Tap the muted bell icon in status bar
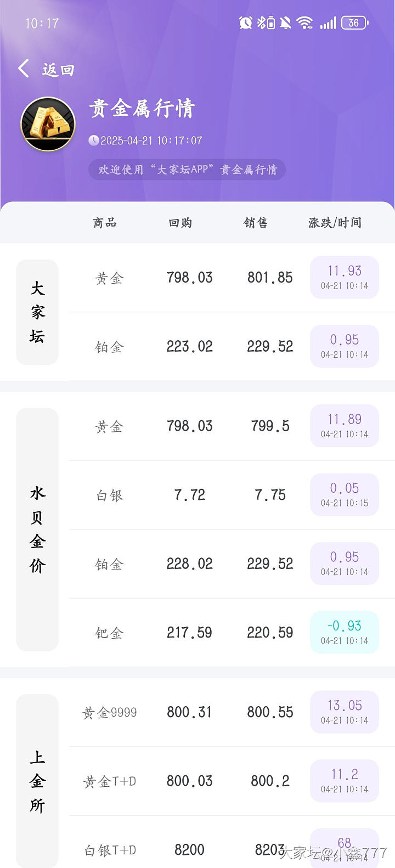 [285, 22]
